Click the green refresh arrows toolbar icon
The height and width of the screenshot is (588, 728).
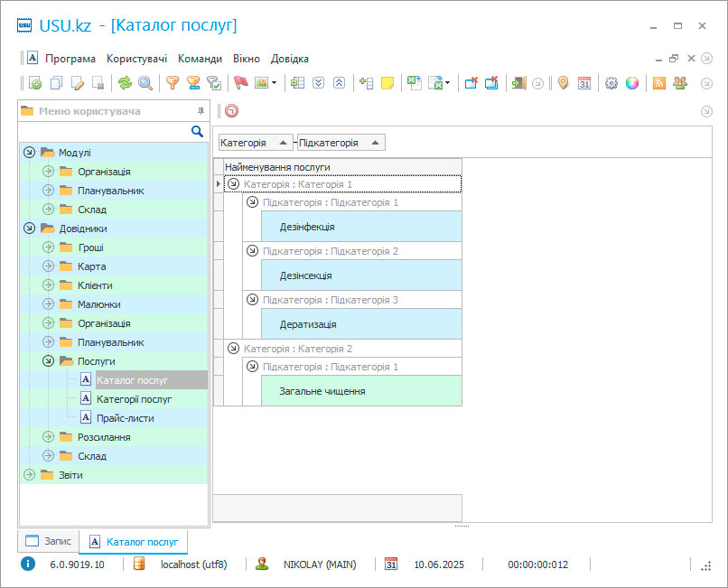point(125,83)
